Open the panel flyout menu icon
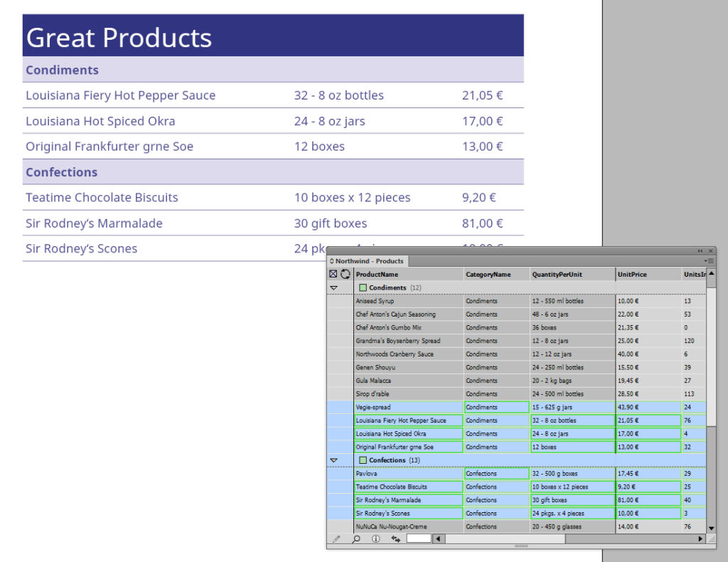The image size is (728, 562). (709, 261)
